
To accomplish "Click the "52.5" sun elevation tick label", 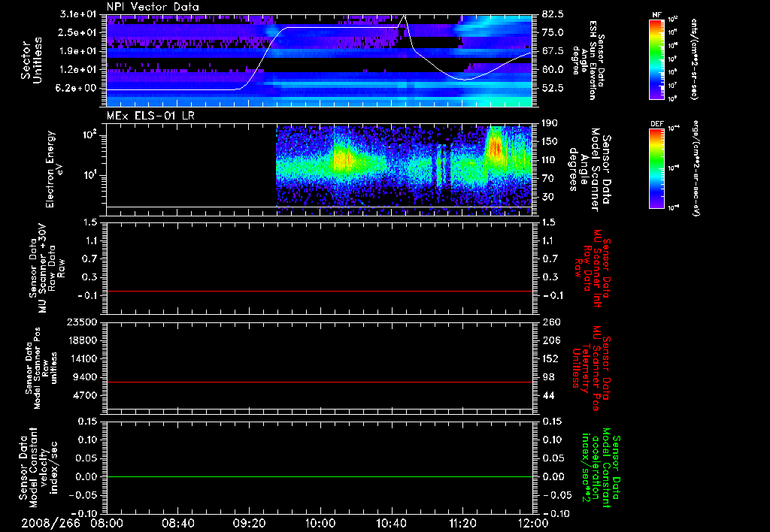I will click(x=553, y=88).
